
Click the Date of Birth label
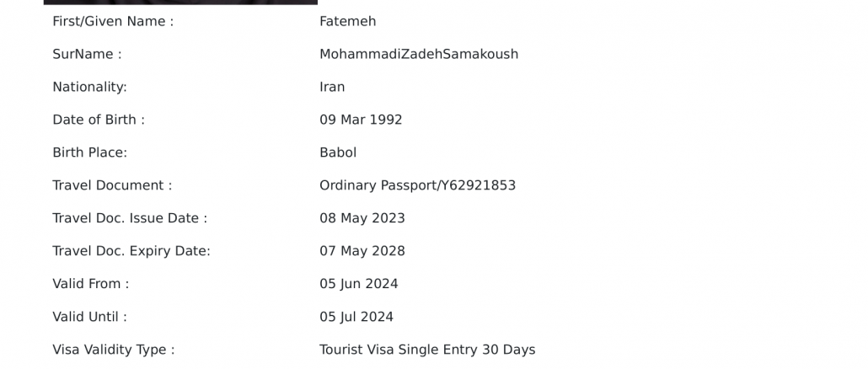[99, 120]
